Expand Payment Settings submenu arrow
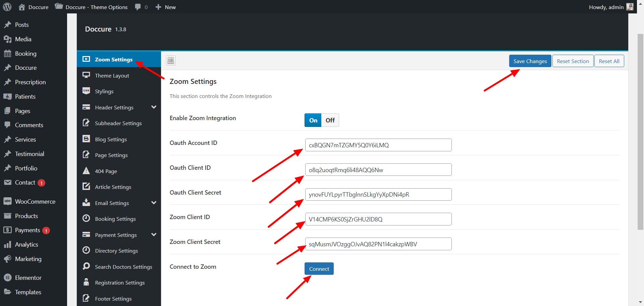 click(x=154, y=235)
